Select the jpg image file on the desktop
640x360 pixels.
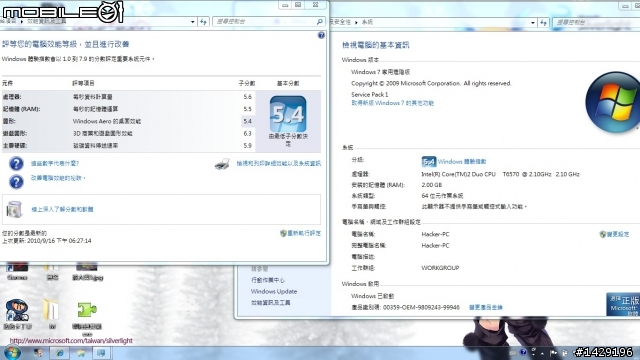[87, 271]
